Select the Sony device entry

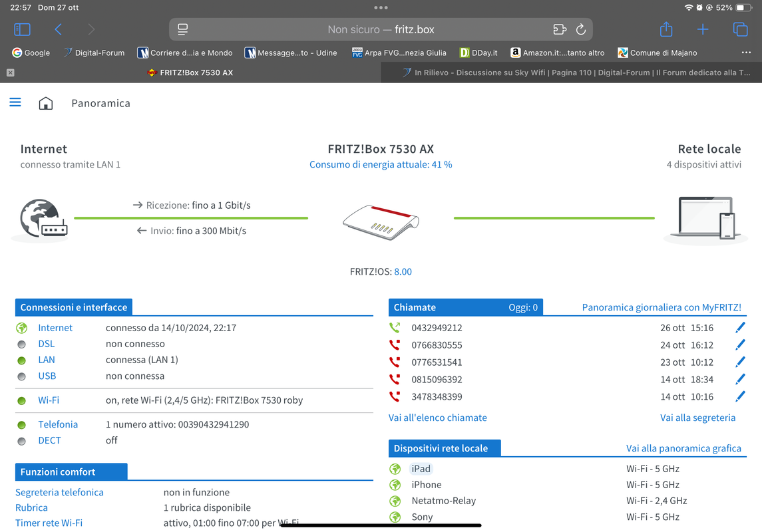[x=422, y=517]
